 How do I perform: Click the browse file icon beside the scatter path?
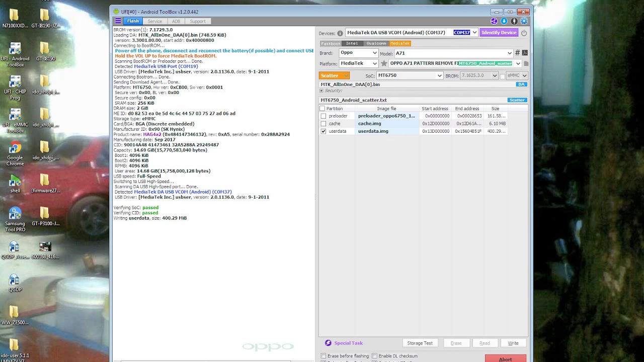526,64
